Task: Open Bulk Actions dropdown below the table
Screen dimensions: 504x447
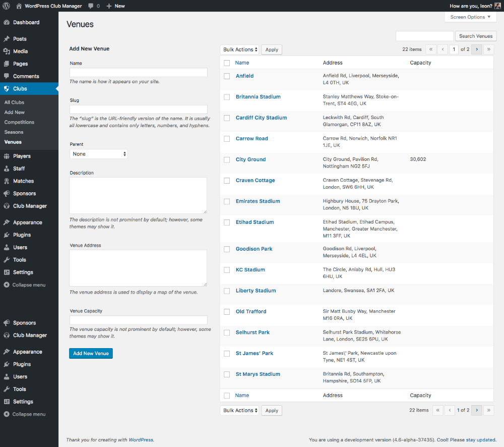Action: pyautogui.click(x=239, y=410)
